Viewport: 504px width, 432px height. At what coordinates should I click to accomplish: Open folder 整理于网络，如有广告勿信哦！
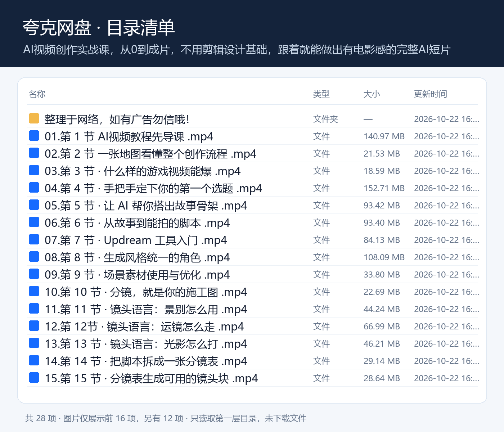tap(117, 119)
